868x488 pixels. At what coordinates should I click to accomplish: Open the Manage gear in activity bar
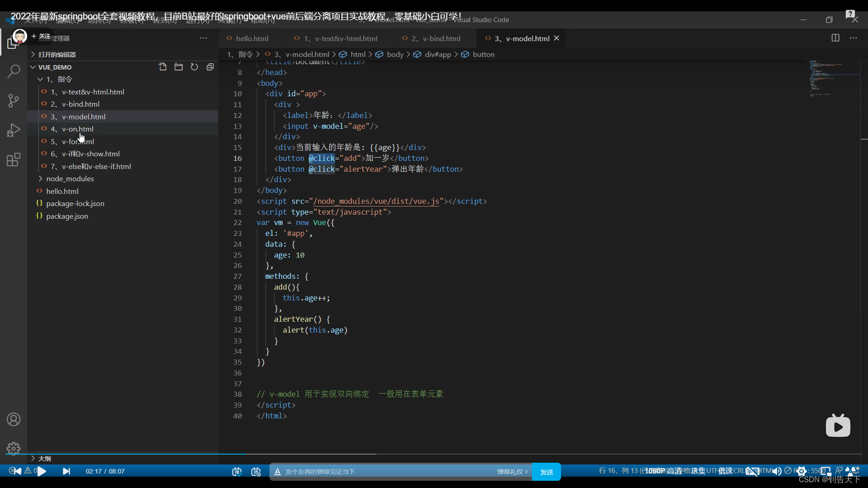[x=14, y=448]
